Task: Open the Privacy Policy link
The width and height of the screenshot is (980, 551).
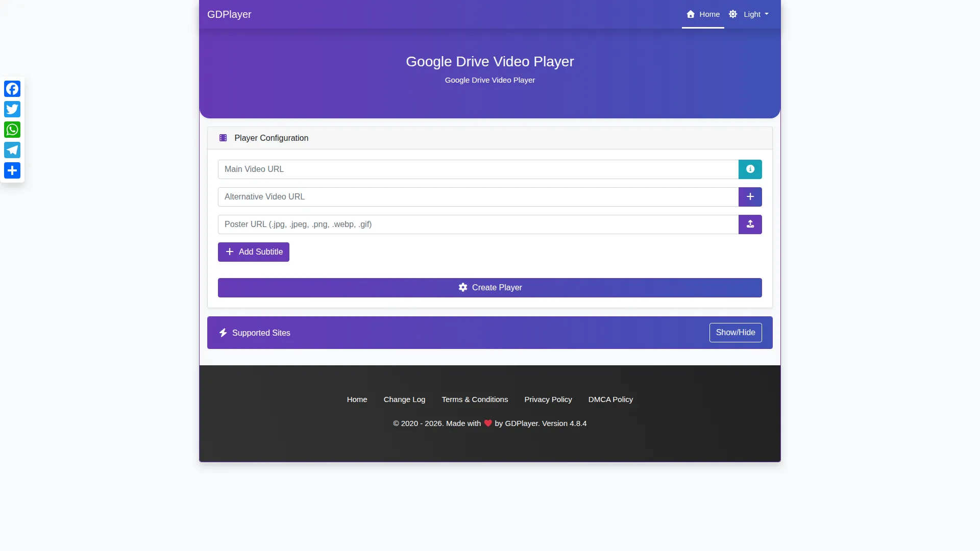Action: click(548, 399)
